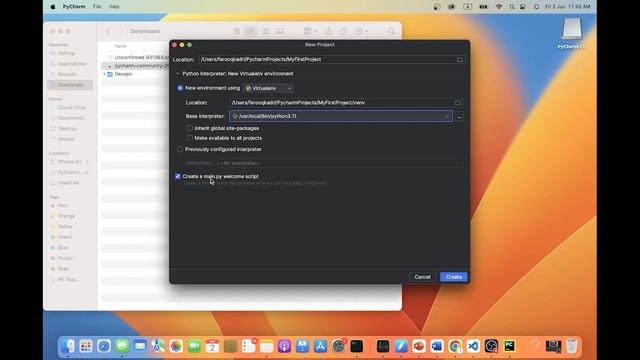Open OBS in the dock

(491, 346)
